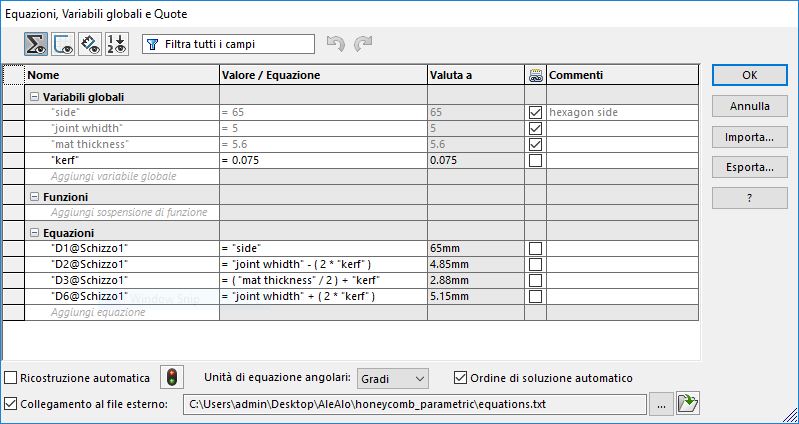Click the Redo arrow icon
Screen dimensions: 799x424
[x=363, y=44]
